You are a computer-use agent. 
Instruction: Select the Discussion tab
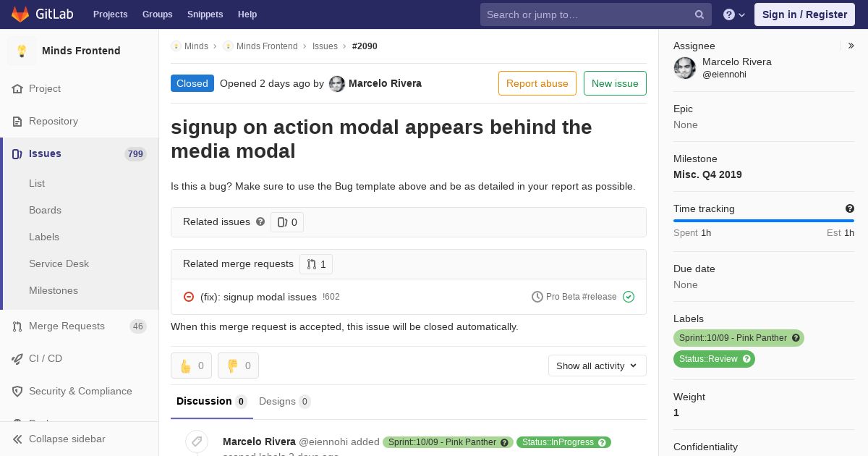(211, 401)
